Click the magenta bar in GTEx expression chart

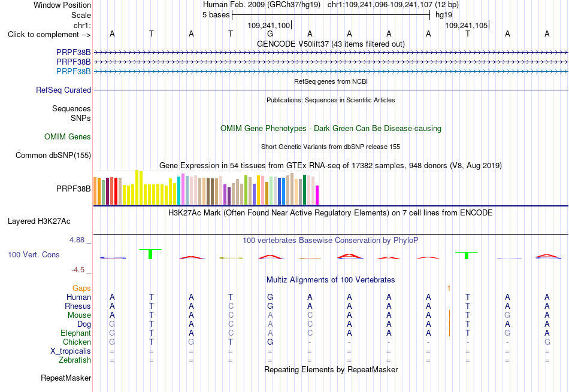point(317,195)
